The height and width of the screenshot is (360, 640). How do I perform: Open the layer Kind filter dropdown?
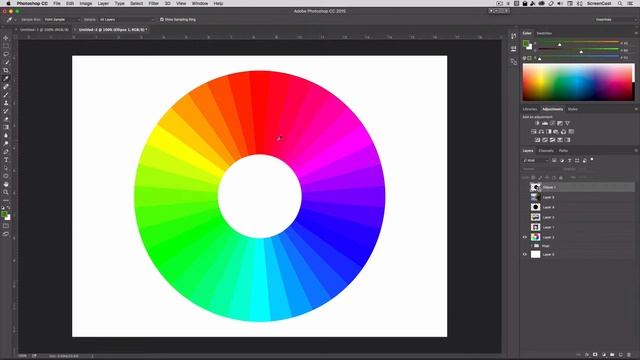click(536, 161)
